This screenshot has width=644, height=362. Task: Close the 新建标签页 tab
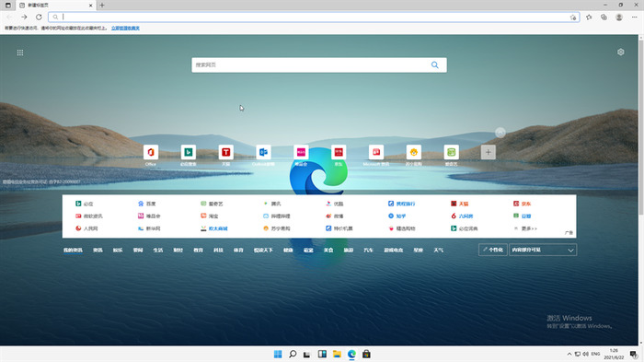pos(91,6)
